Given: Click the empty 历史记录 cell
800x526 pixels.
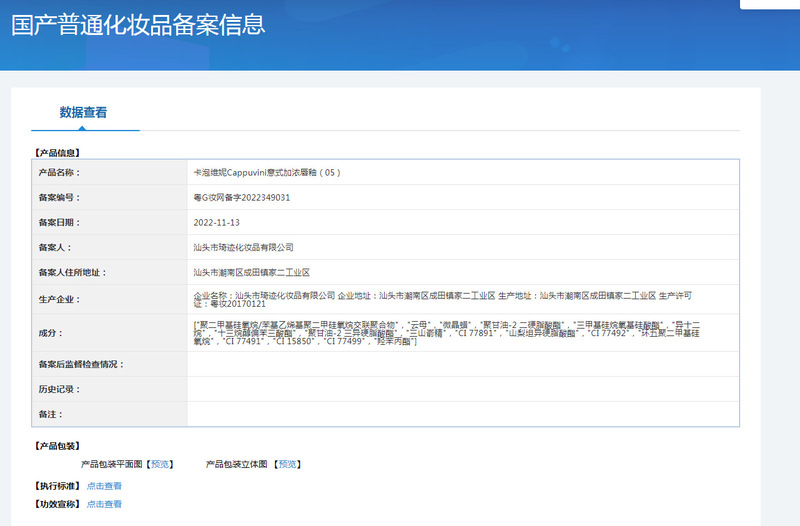Looking at the screenshot, I should (463, 389).
